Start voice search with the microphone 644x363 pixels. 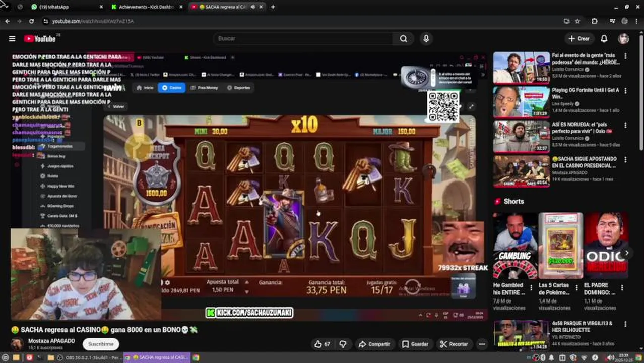[x=426, y=39]
